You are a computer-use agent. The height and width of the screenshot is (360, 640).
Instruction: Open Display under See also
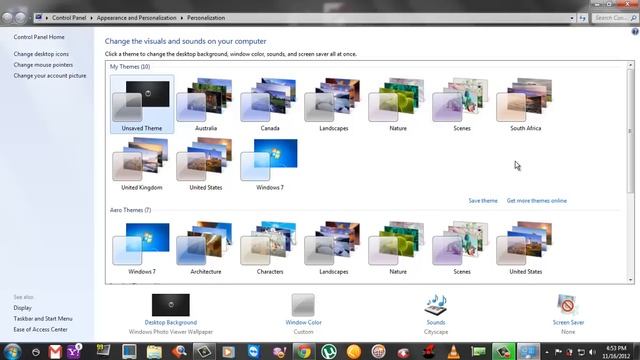(x=22, y=308)
